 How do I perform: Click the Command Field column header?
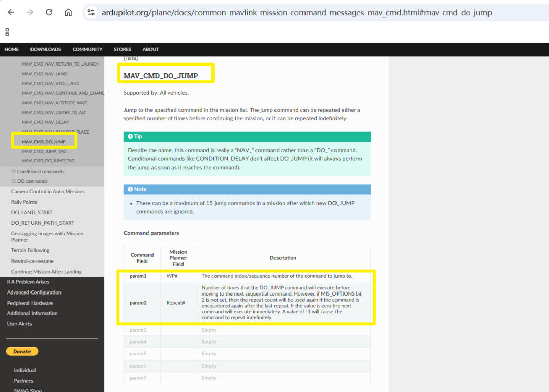click(142, 258)
